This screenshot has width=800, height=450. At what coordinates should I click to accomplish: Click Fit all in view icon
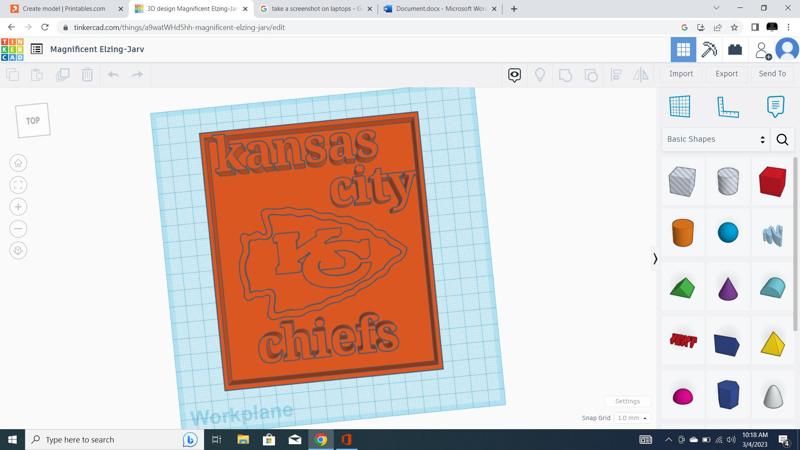pos(18,185)
